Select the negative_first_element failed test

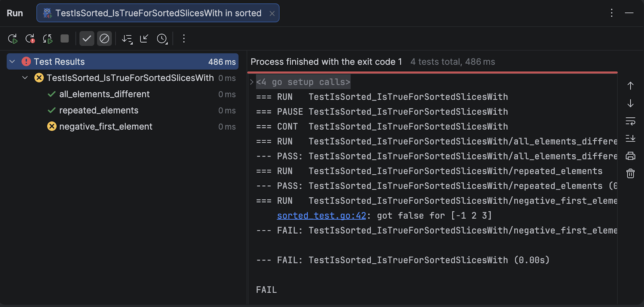pyautogui.click(x=105, y=127)
